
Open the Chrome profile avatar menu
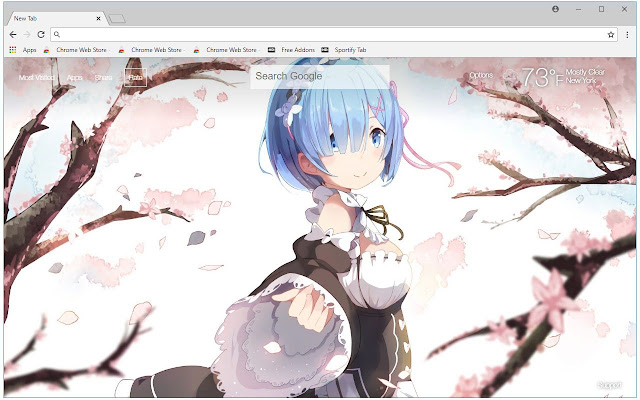(x=556, y=9)
